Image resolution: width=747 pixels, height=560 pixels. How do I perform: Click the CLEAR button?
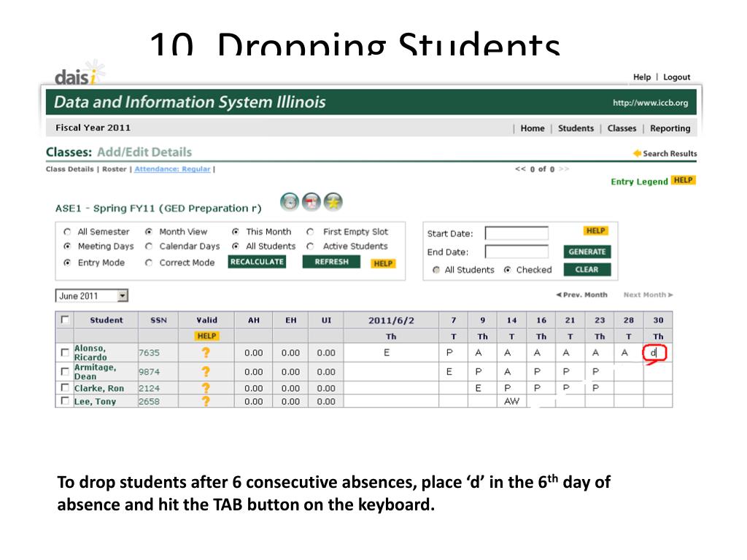point(587,270)
